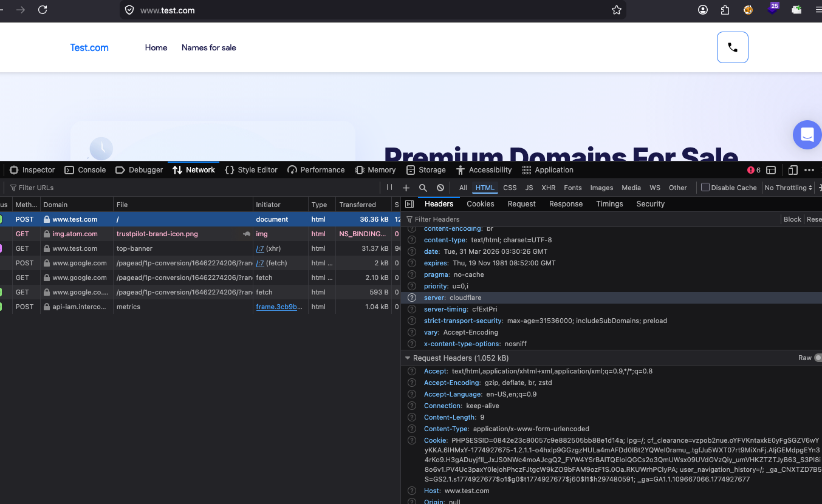822x504 pixels.
Task: Open the DevTools three-dot options menu
Action: 809,170
